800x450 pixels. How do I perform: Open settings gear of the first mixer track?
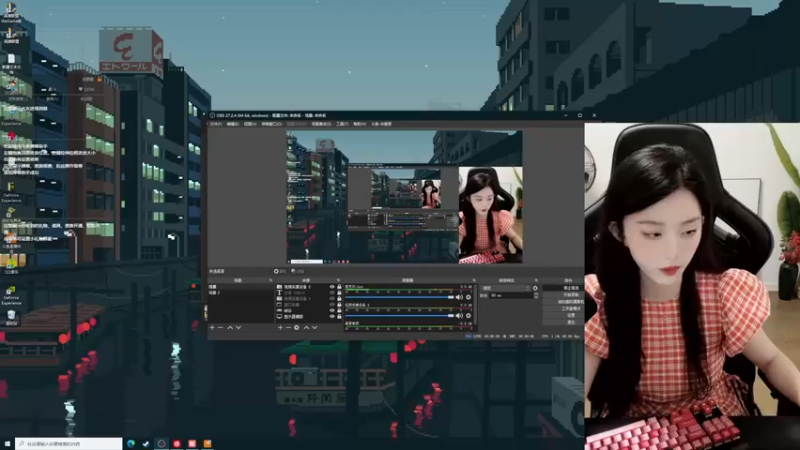click(468, 297)
